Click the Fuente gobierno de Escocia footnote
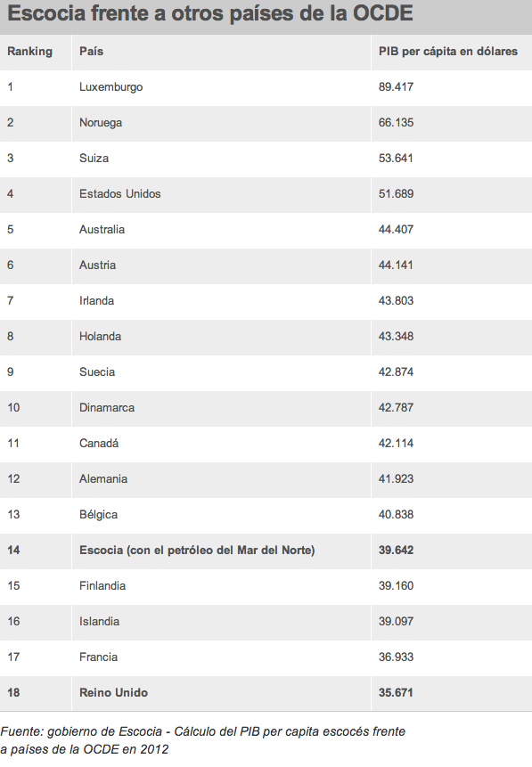532x767 pixels. [x=202, y=740]
